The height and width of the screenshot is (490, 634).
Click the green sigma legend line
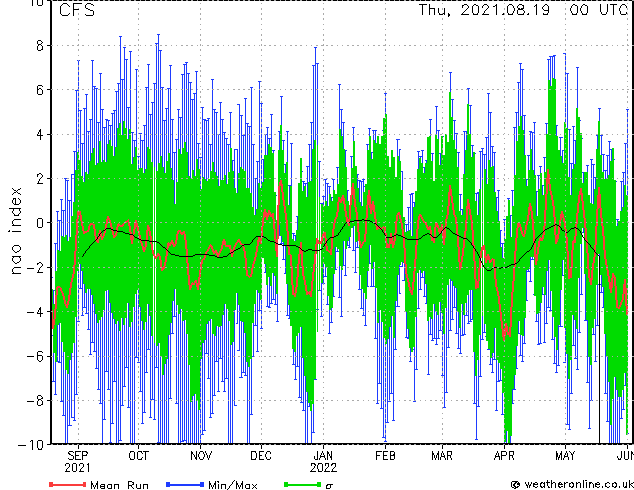(303, 484)
